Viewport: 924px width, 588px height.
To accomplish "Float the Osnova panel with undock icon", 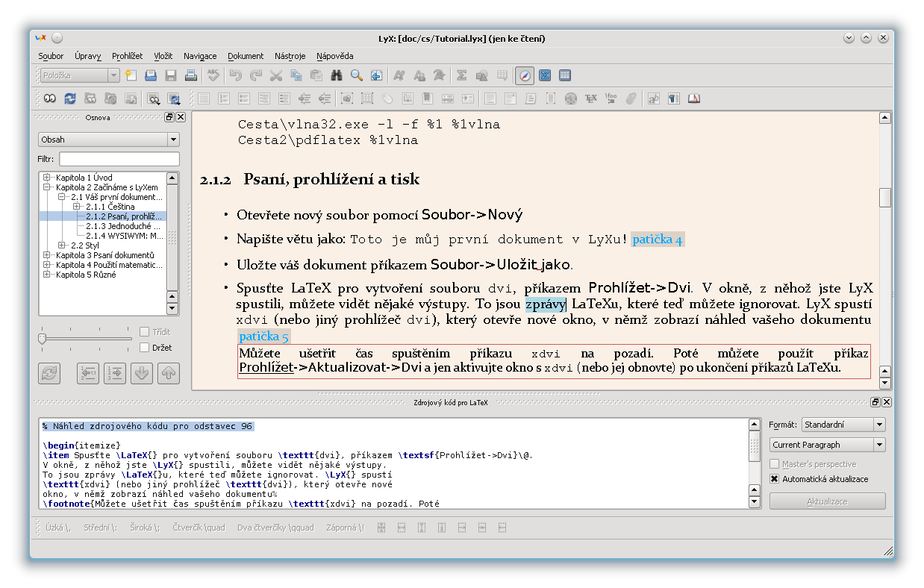I will (x=169, y=117).
